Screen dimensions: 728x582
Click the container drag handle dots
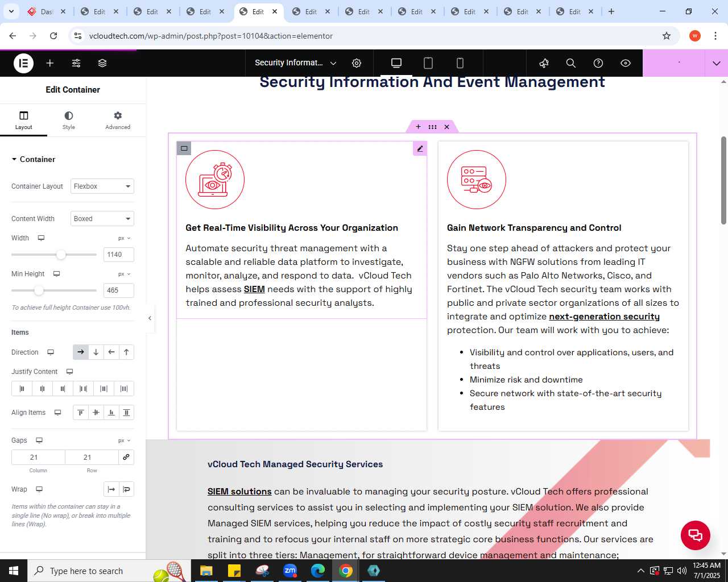tap(432, 127)
